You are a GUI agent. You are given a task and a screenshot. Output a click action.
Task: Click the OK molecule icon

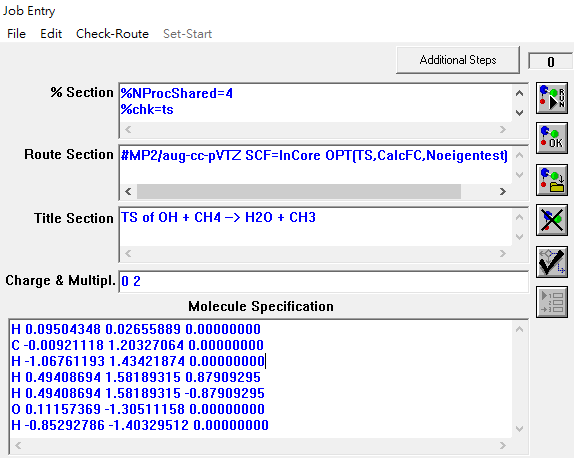click(552, 138)
